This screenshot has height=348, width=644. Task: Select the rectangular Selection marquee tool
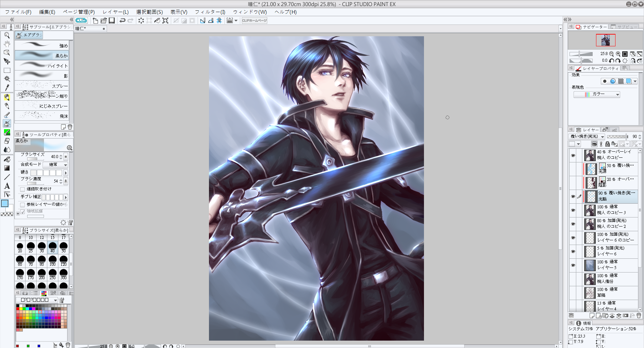[7, 70]
